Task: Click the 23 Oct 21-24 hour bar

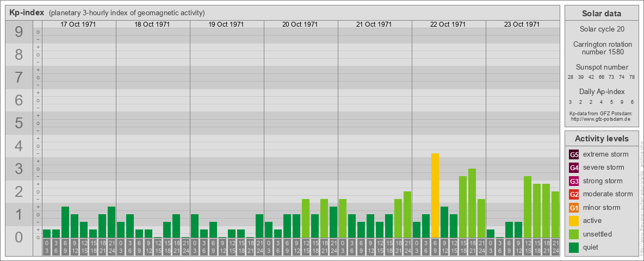Action: coord(555,214)
